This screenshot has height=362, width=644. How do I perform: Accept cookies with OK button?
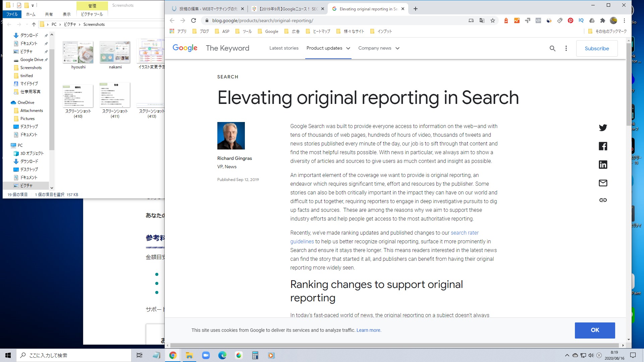(595, 330)
